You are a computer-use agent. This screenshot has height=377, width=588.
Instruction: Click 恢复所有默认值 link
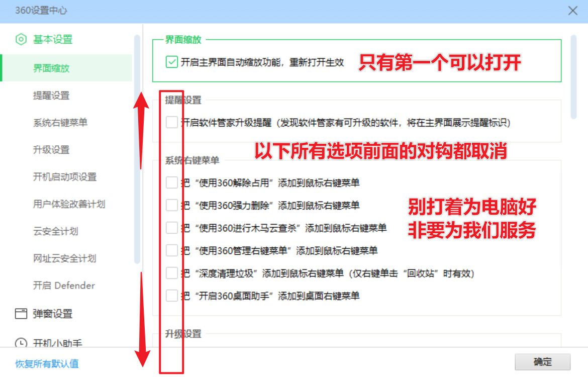click(47, 363)
